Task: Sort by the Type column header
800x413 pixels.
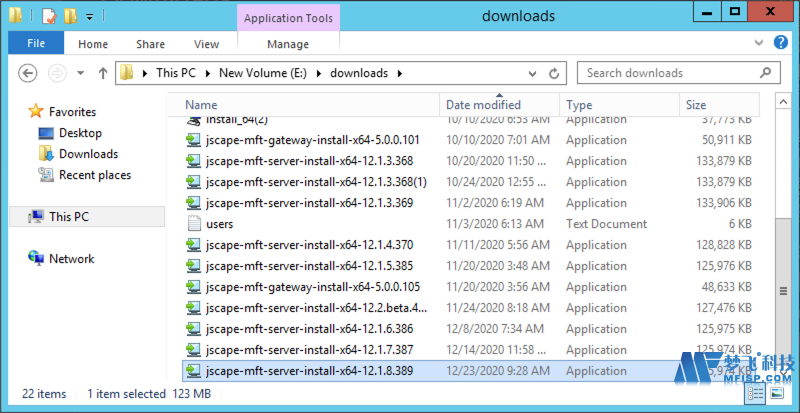Action: tap(619, 105)
